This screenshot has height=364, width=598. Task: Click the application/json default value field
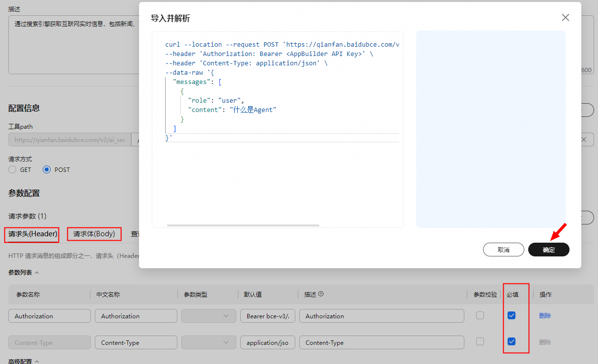(268, 342)
